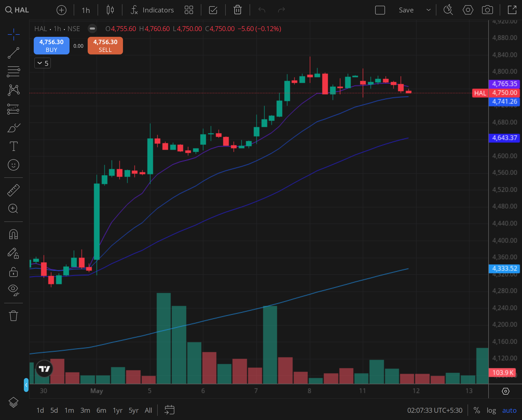Open timezone menu 02:07:33 UTC+5:30

click(x=435, y=410)
